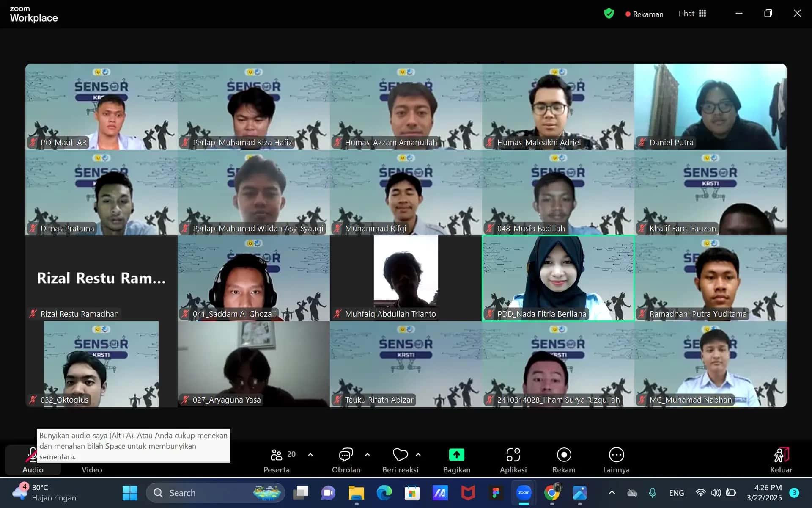Expand the arrow next to Obrolan
The height and width of the screenshot is (508, 812).
coord(368,454)
